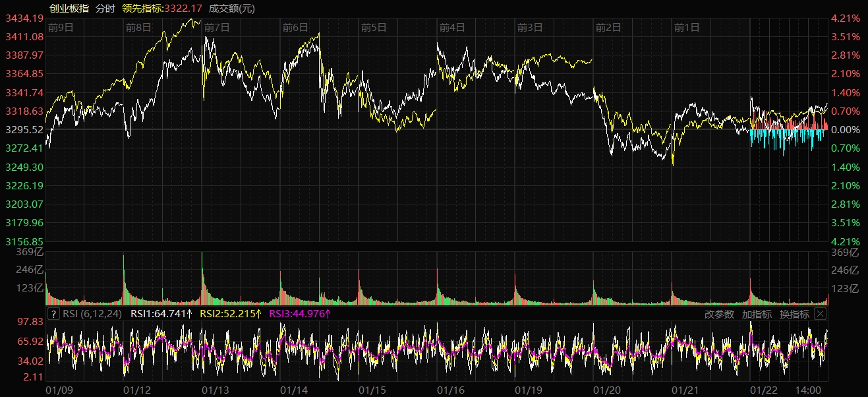
Task: Click the 创业板指 index title
Action: click(x=69, y=9)
